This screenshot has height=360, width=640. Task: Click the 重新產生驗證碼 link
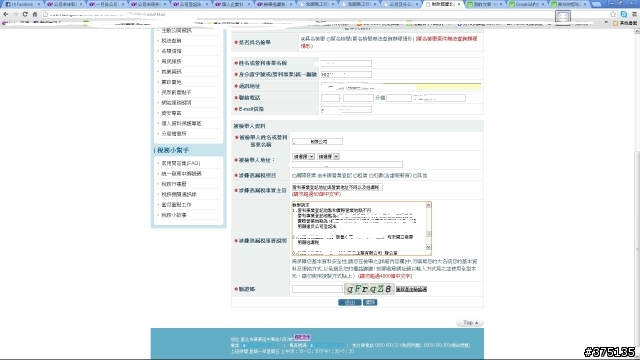(x=411, y=289)
